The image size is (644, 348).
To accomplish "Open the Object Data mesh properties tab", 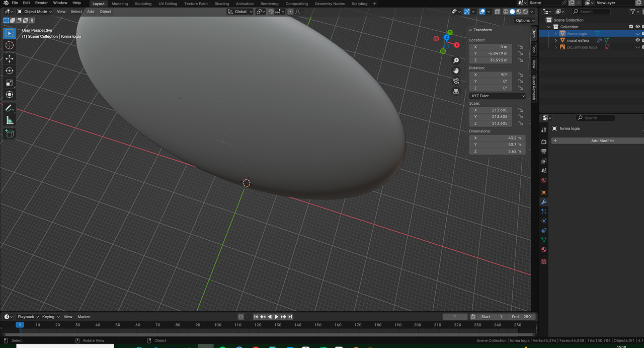I will [544, 240].
